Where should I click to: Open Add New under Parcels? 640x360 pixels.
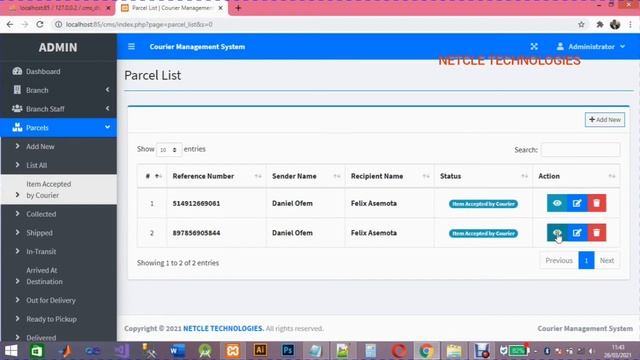[59, 147]
